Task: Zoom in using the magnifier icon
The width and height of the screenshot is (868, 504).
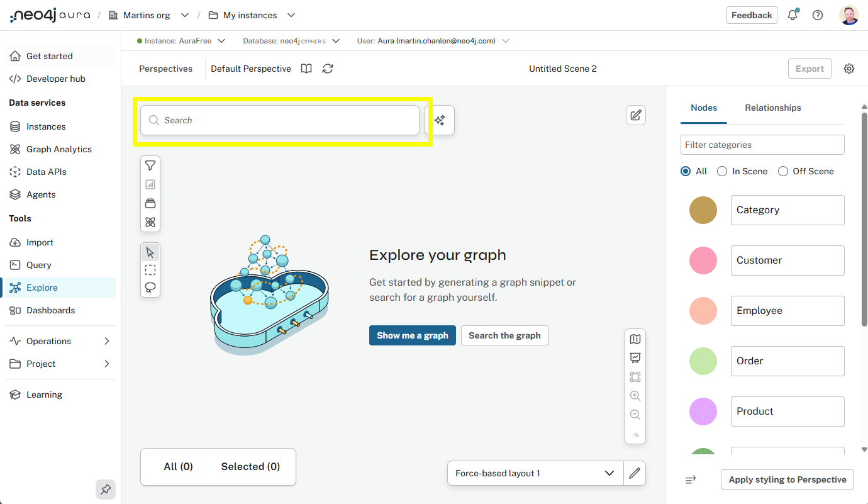Action: [x=635, y=395]
